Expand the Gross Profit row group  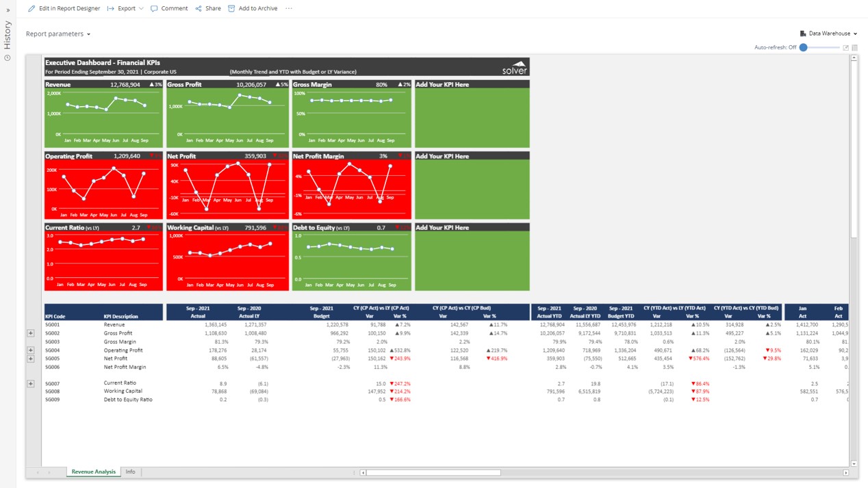coord(31,333)
